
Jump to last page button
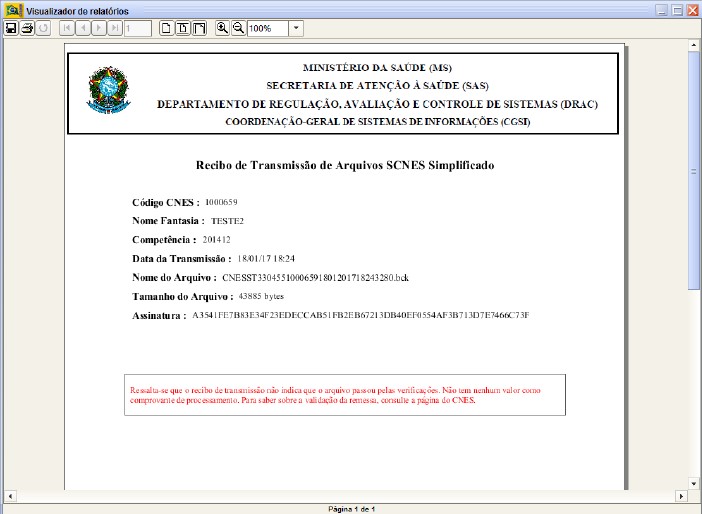114,28
